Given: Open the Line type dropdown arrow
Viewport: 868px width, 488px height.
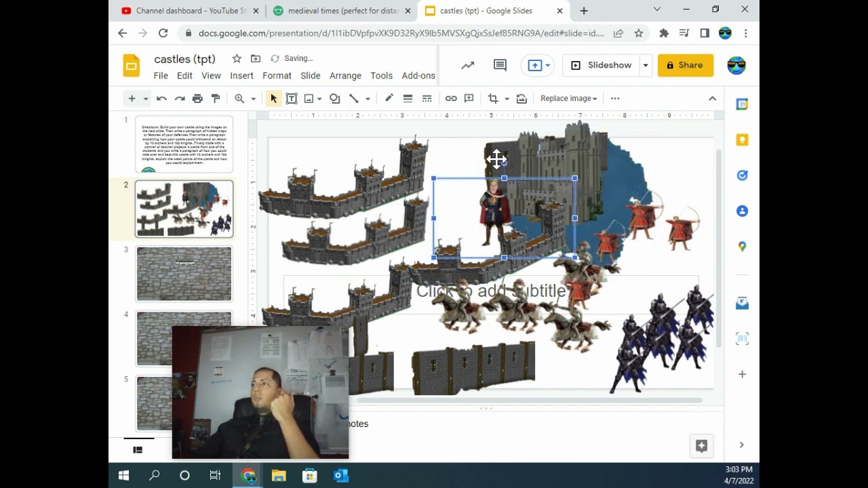Looking at the screenshot, I should (368, 99).
